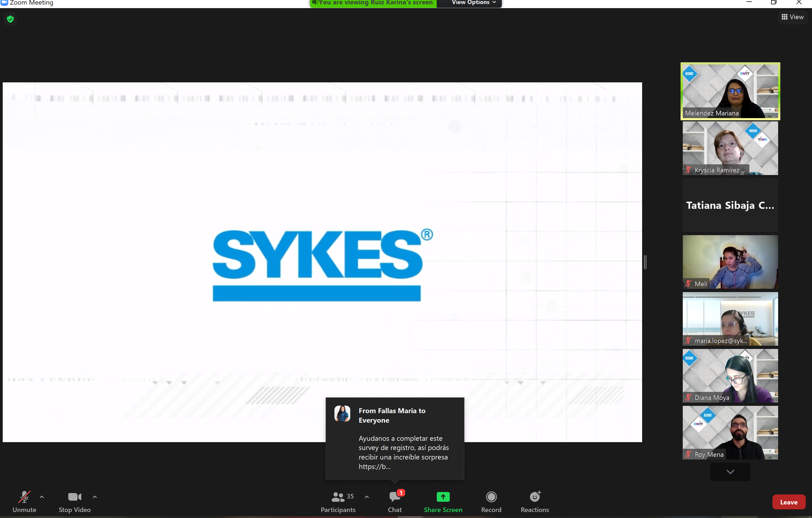Image resolution: width=812 pixels, height=518 pixels.
Task: Open the View Options dropdown
Action: [473, 3]
